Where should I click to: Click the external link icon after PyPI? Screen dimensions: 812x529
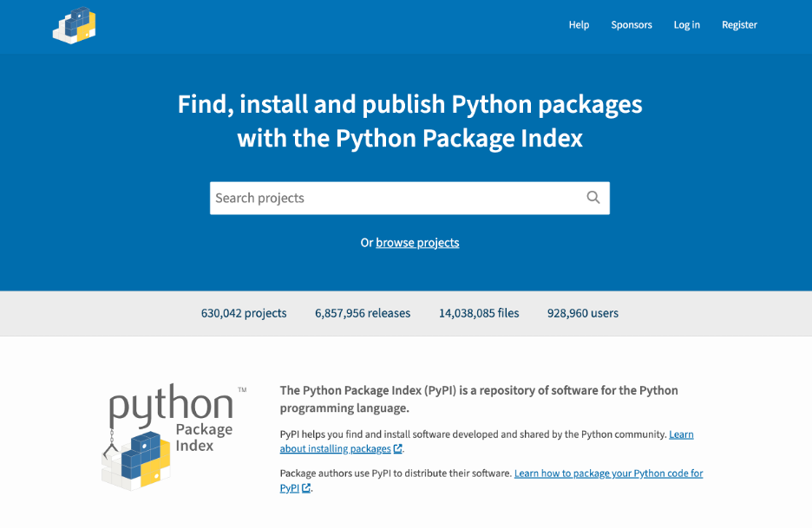[306, 487]
